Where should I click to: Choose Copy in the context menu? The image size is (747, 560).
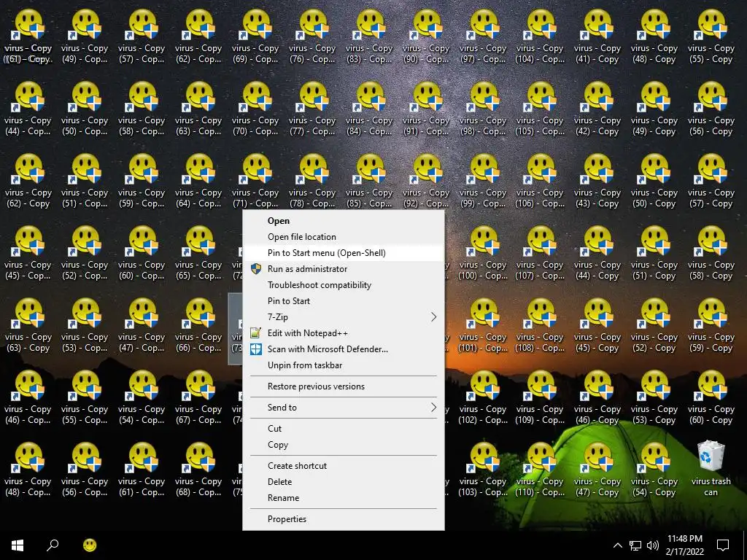pos(344,445)
